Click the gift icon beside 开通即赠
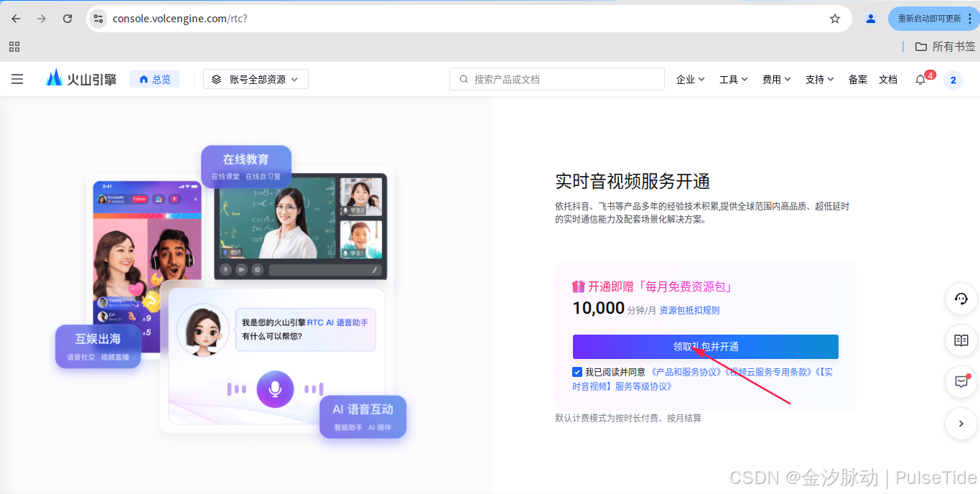 coord(579,286)
